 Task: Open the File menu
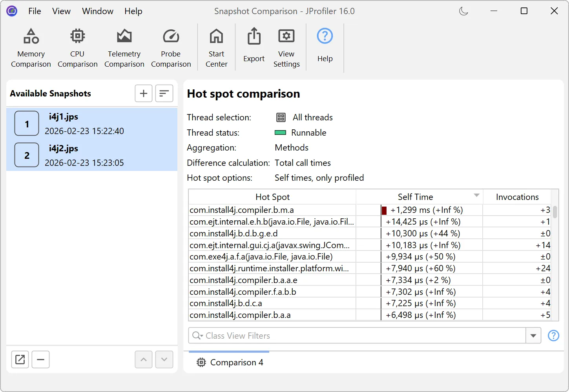pyautogui.click(x=35, y=11)
